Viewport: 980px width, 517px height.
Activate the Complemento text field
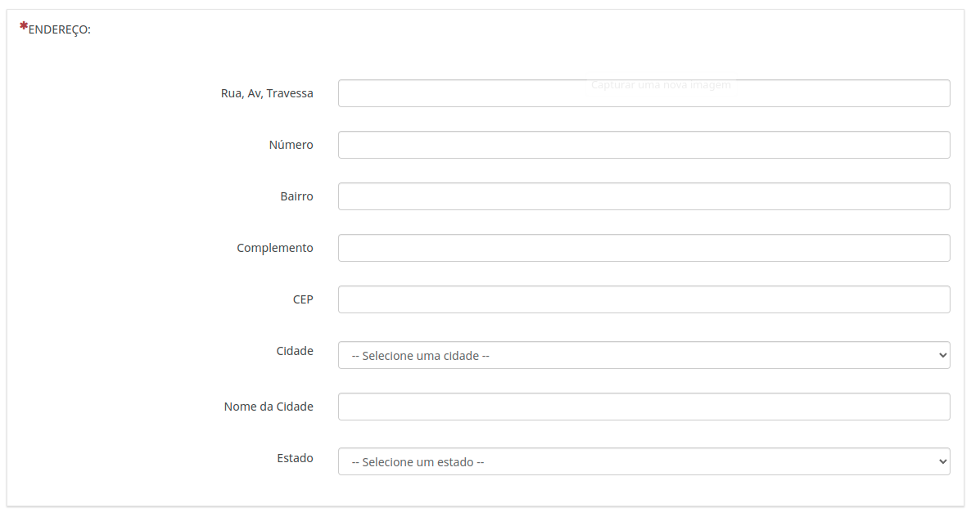coord(644,248)
